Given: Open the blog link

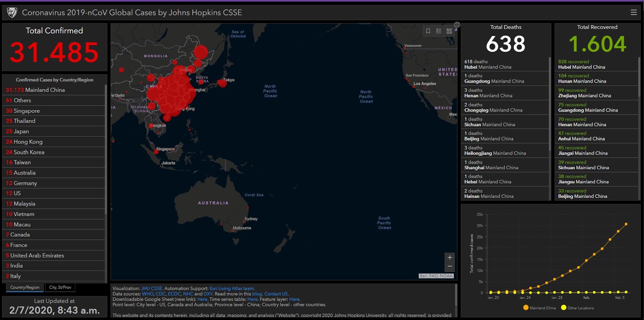Looking at the screenshot, I should point(257,294).
